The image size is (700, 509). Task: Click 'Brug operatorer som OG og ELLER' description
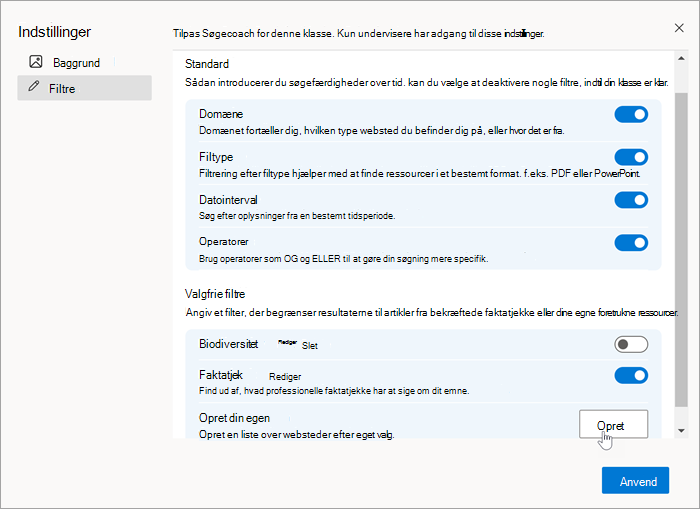click(343, 259)
